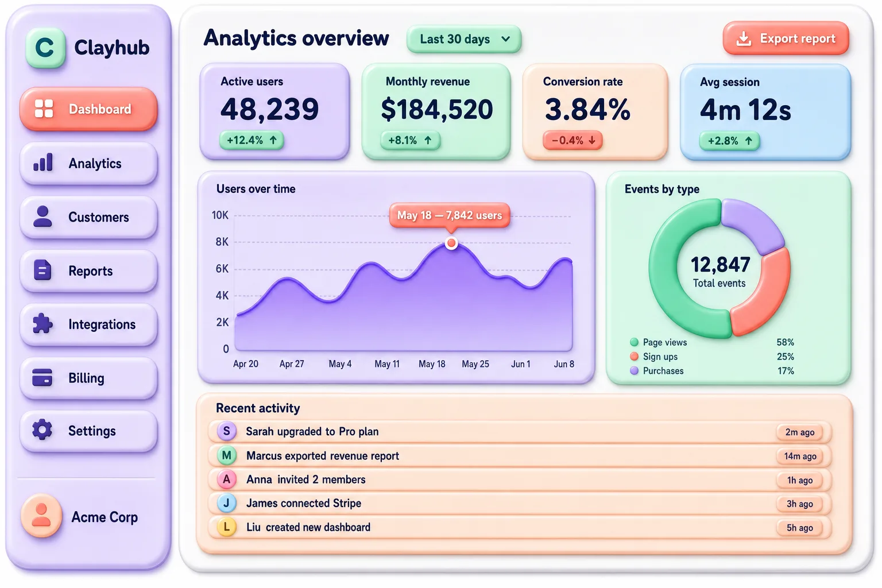Viewport: 882px width, 588px height.
Task: Click the 'Jun 8' axis label
Action: click(564, 364)
